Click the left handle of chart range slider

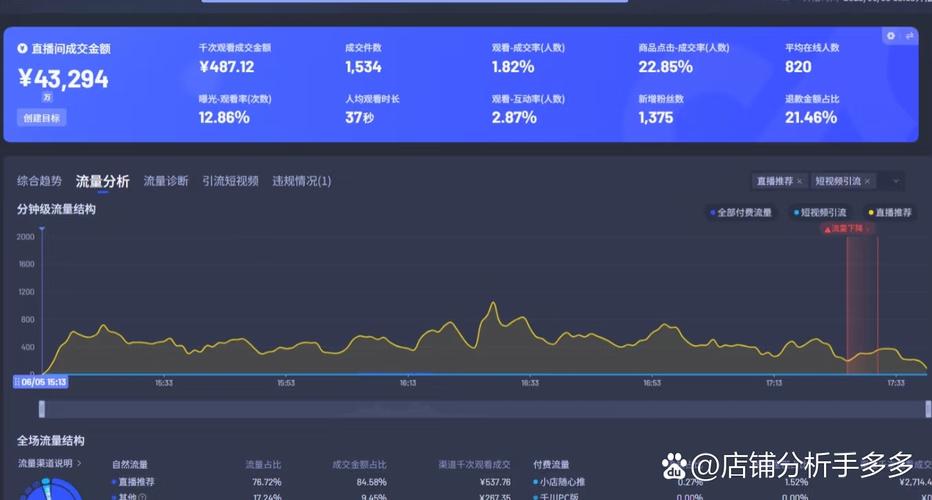tap(42, 409)
